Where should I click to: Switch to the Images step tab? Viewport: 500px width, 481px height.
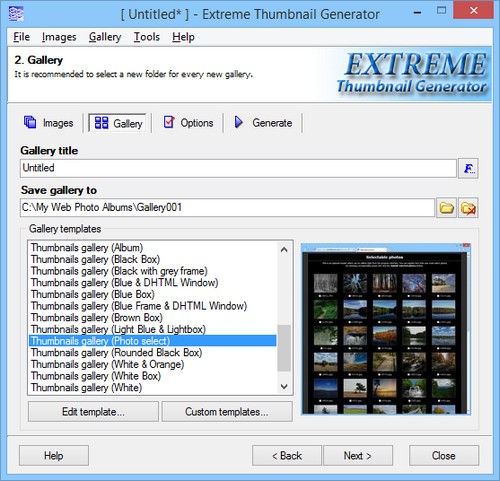49,123
